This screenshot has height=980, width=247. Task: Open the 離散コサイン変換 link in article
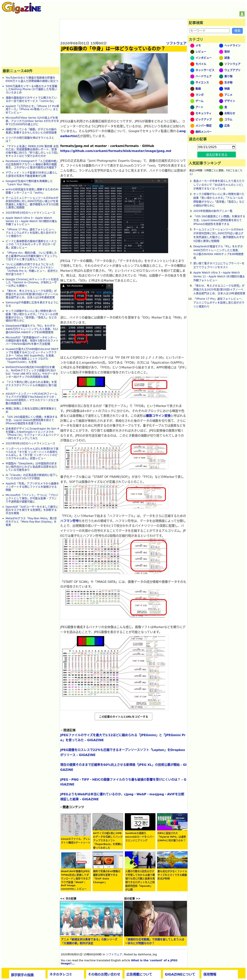coord(158,416)
